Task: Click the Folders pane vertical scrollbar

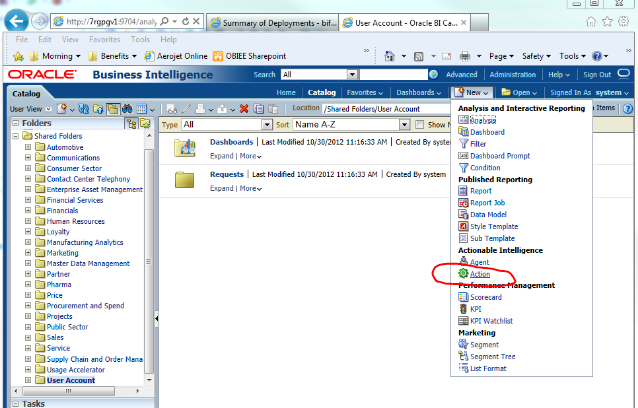Action: pos(149,261)
